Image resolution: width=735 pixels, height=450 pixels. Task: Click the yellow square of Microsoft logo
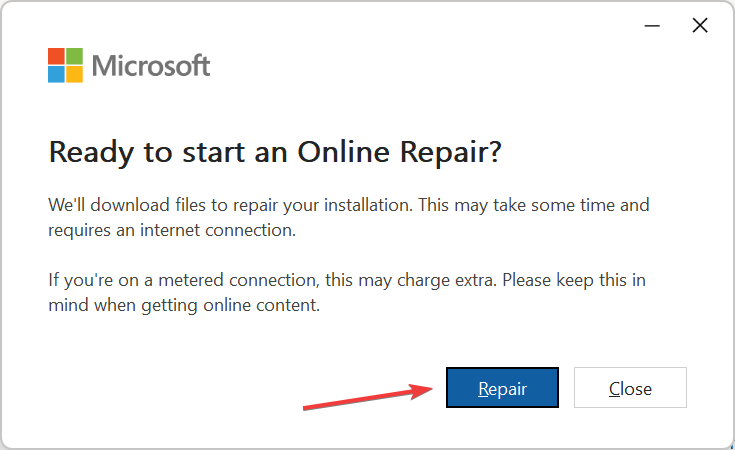click(x=75, y=74)
